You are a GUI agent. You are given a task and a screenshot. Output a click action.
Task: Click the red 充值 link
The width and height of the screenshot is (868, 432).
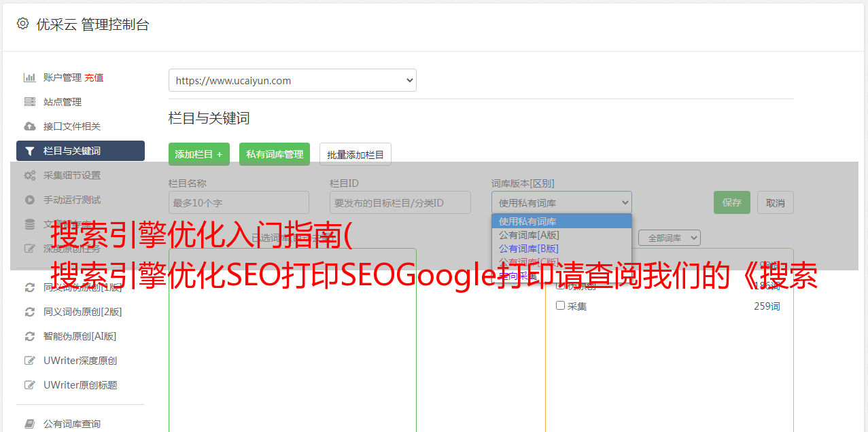click(x=94, y=77)
